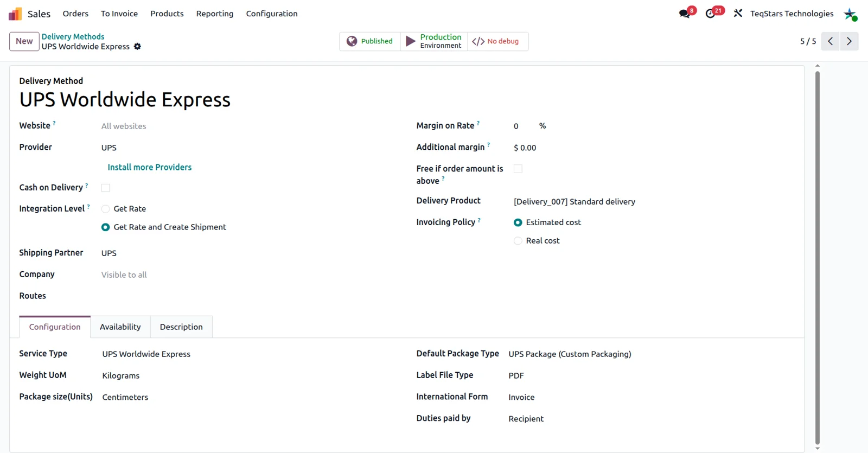868x453 pixels.
Task: Toggle the Published globe button
Action: coord(370,41)
